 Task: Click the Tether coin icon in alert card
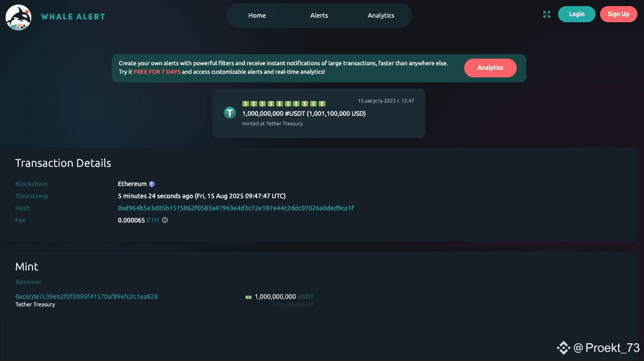[x=230, y=113]
